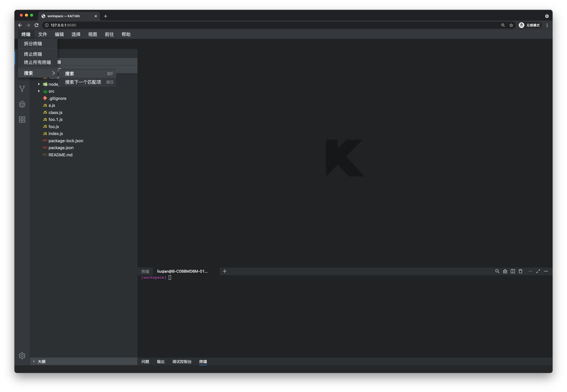Switch to the 输出 panel tab
This screenshot has width=567, height=392.
coord(161,361)
